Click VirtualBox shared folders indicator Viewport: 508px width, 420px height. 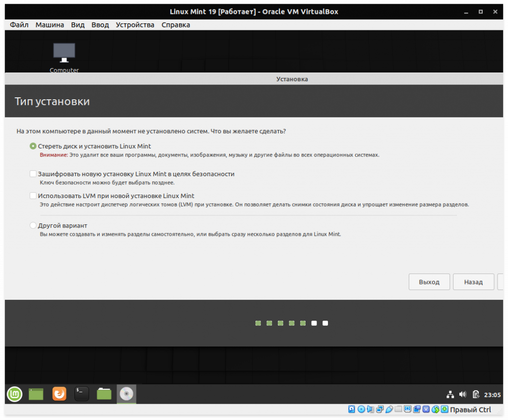pyautogui.click(x=398, y=409)
